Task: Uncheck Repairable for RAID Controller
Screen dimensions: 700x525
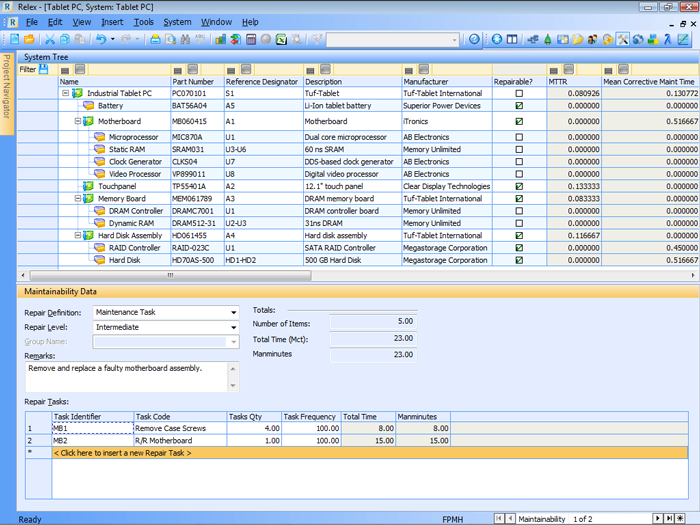Action: (x=519, y=248)
